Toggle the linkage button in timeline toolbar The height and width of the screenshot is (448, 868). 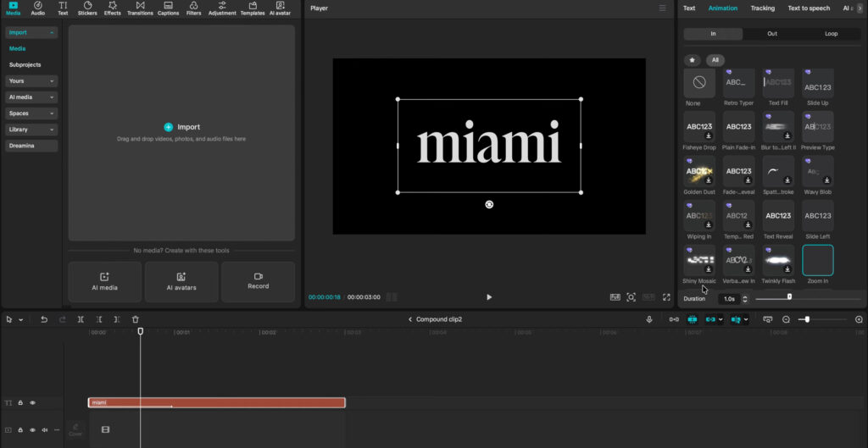710,319
